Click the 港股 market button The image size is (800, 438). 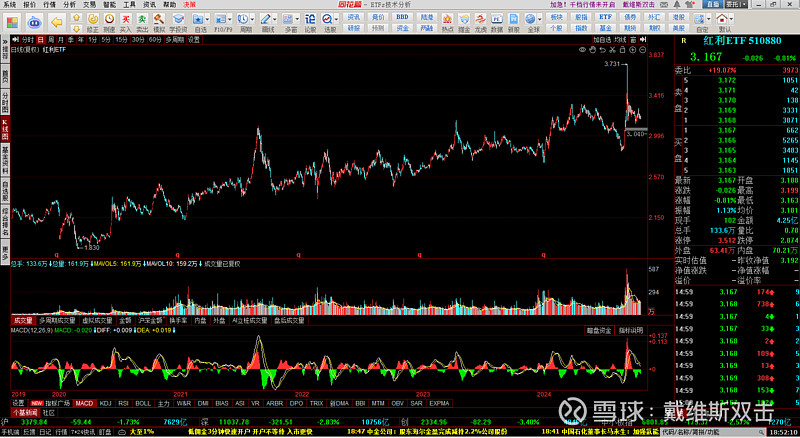point(679,17)
